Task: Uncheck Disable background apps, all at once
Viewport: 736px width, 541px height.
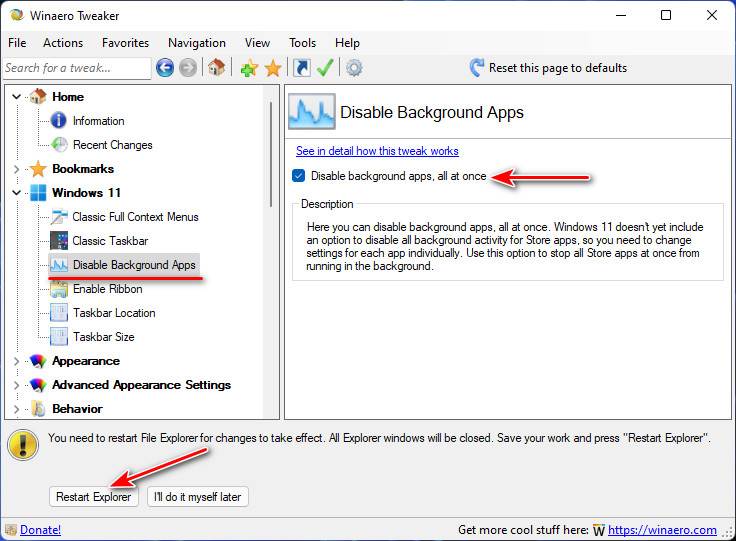Action: pyautogui.click(x=299, y=176)
